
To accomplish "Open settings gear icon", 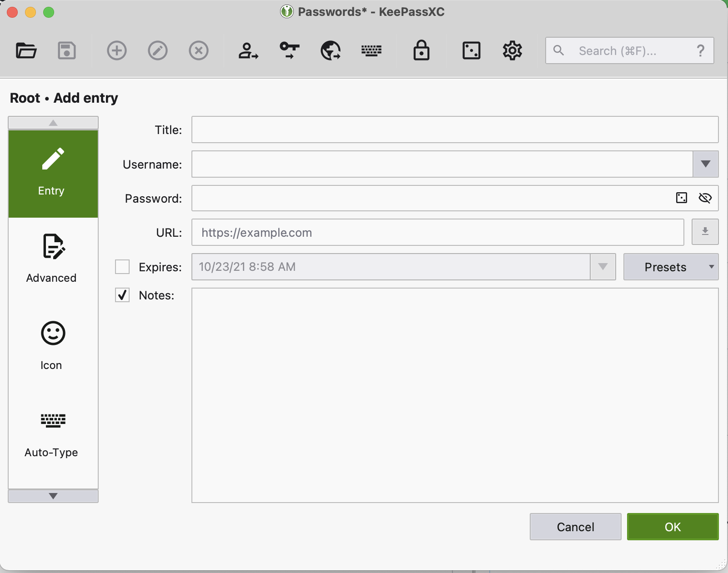I will [x=512, y=50].
